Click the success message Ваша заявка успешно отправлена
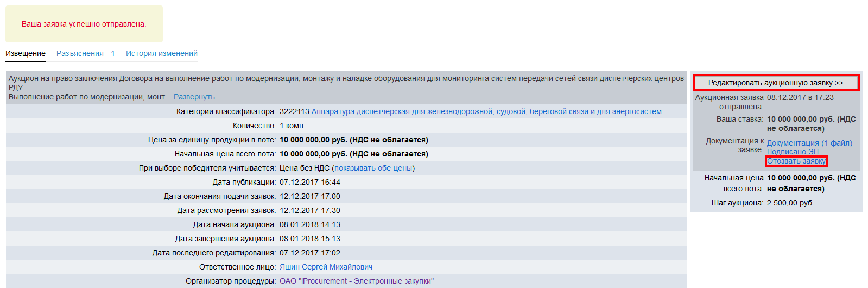The height and width of the screenshot is (288, 868). pyautogui.click(x=84, y=24)
